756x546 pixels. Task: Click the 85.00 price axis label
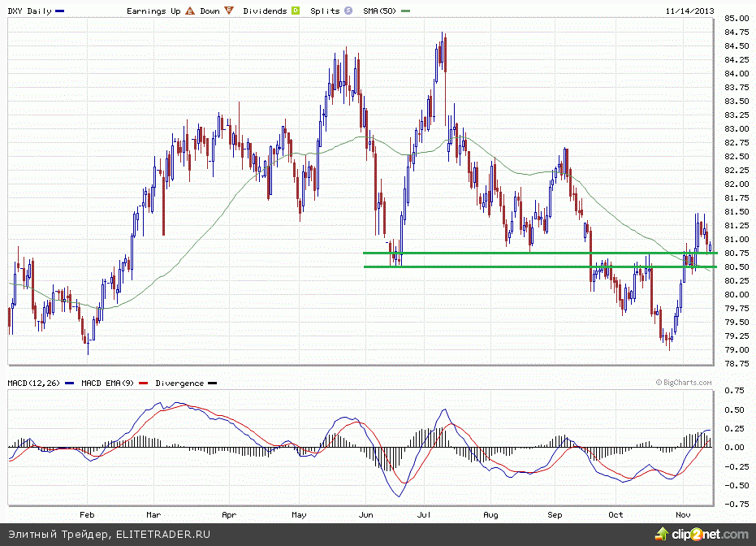(x=737, y=18)
